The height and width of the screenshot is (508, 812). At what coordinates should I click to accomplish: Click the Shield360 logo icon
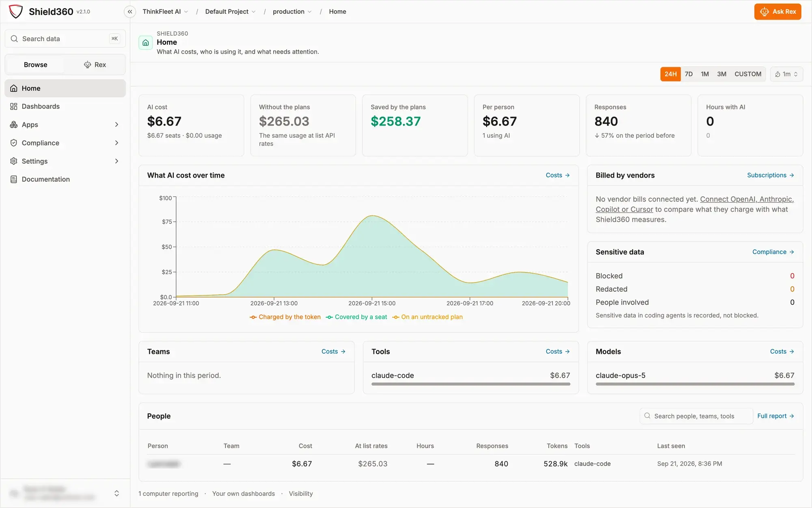click(16, 11)
